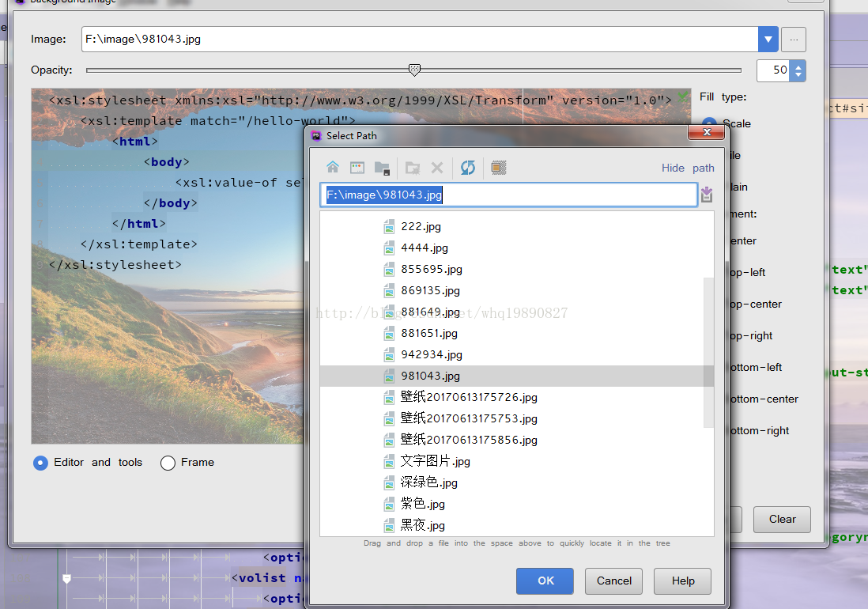Click the path field with F:\image\981043.jpg
The width and height of the screenshot is (868, 609).
pos(508,195)
